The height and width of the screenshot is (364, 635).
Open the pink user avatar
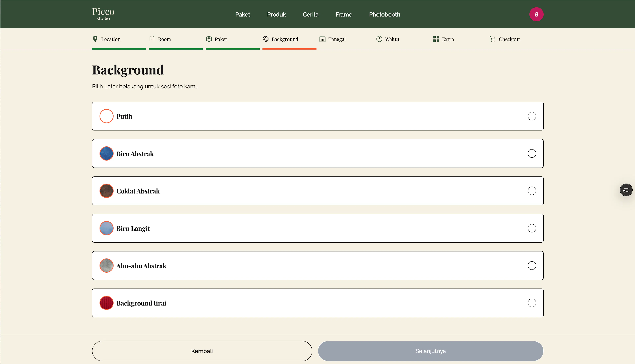coord(536,14)
